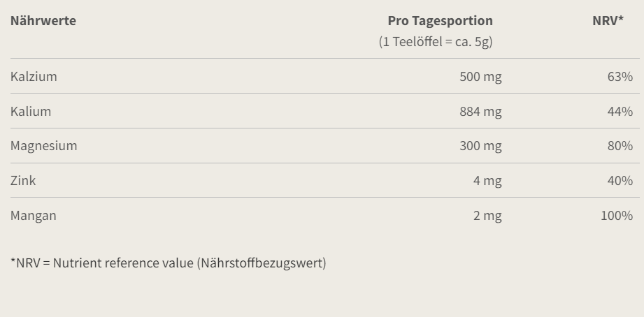Click the 40% NRV value
The image size is (644, 317).
[x=620, y=181]
